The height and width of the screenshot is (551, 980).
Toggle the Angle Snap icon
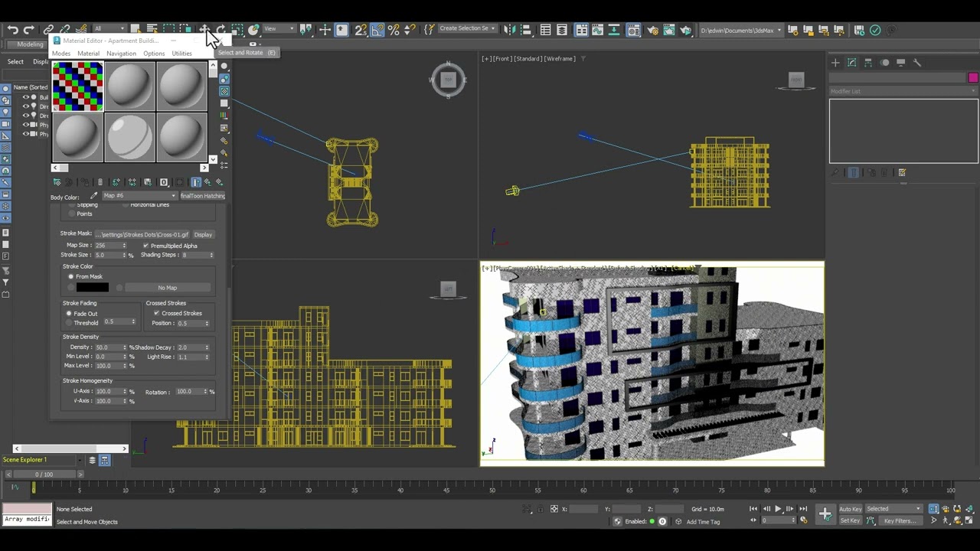(377, 30)
